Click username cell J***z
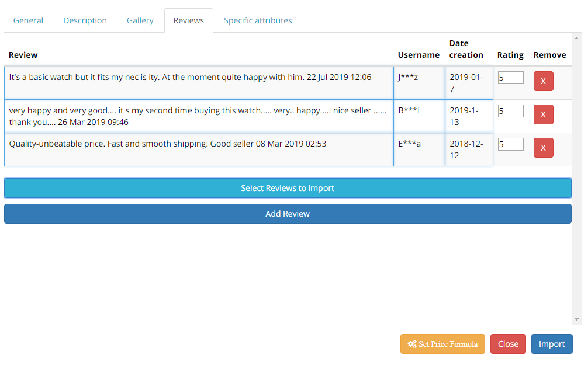Viewport: 588px width, 369px height. [419, 83]
